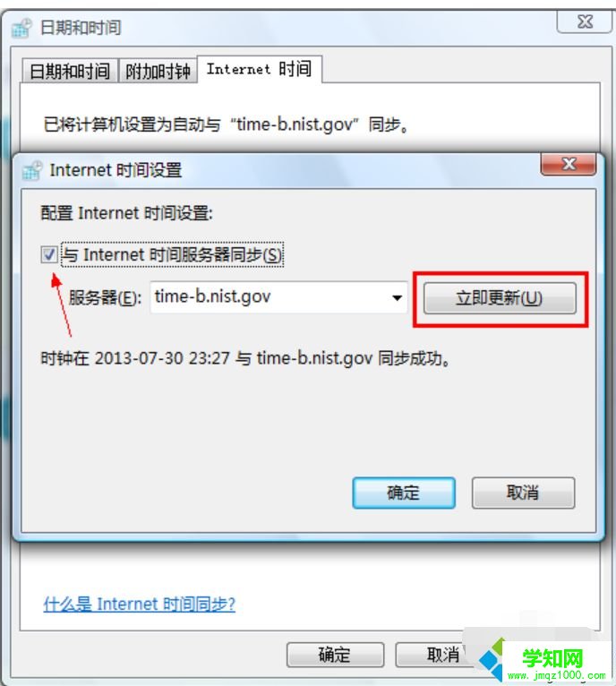Click the 2013-07-30 sync success status text
The height and width of the screenshot is (686, 616).
(x=245, y=358)
